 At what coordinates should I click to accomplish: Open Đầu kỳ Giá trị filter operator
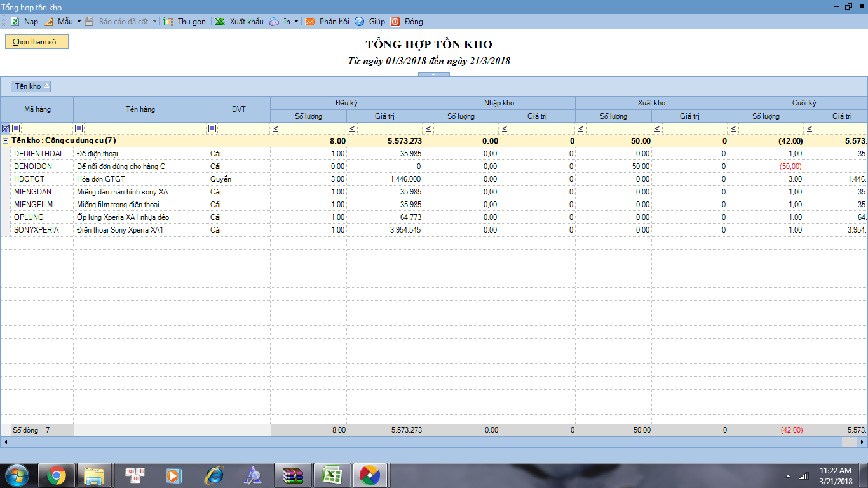[352, 128]
